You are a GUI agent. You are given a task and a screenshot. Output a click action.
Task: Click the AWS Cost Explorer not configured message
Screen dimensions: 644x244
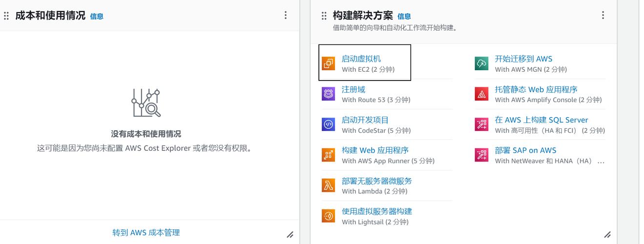pyautogui.click(x=146, y=148)
